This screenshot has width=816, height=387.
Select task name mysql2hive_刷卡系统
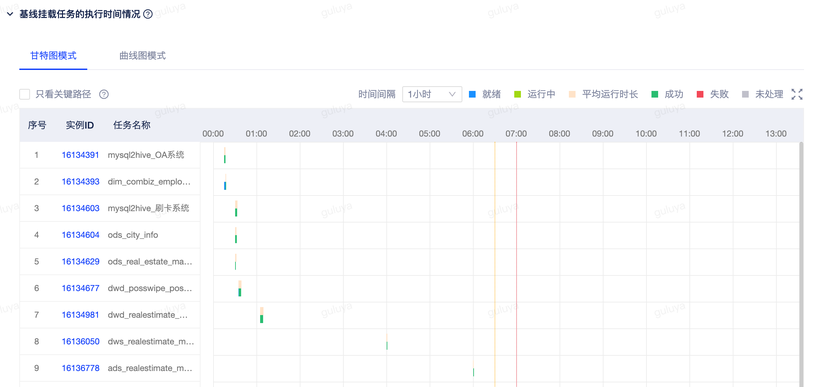click(x=148, y=208)
